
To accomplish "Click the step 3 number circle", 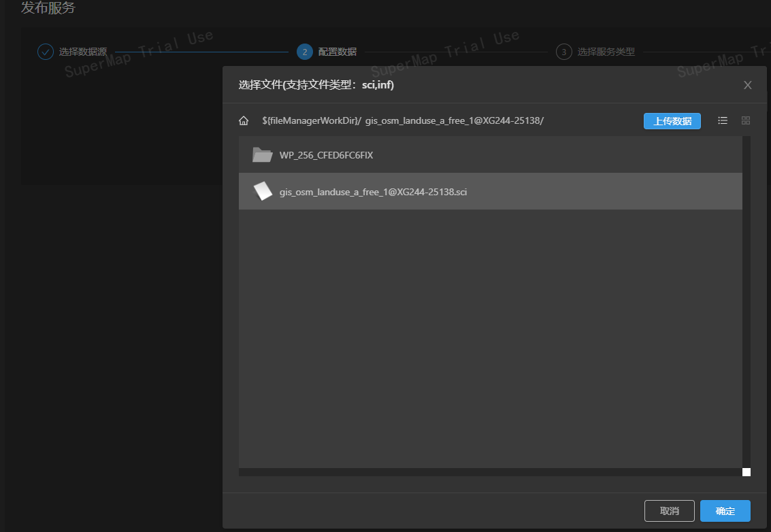I will click(563, 52).
